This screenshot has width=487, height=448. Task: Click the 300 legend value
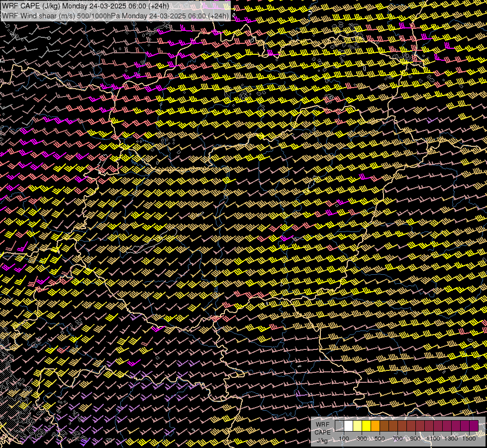pos(362,439)
